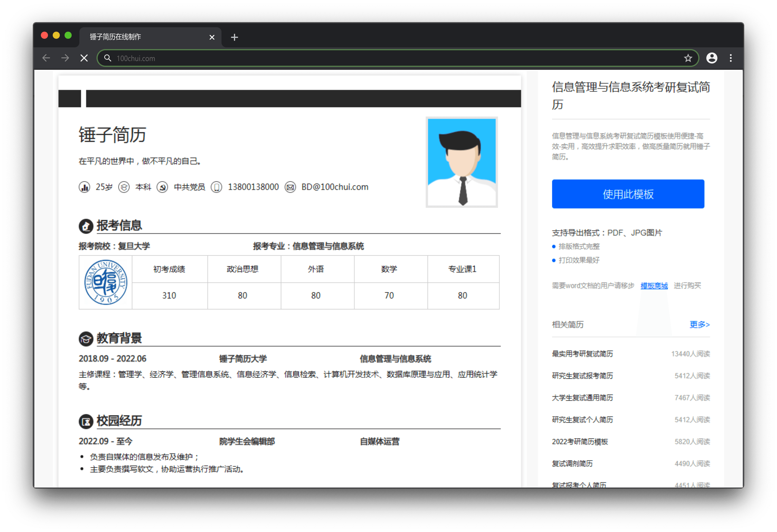The width and height of the screenshot is (777, 532).
Task: Click the 初考成绩 table header cell
Action: pos(169,269)
